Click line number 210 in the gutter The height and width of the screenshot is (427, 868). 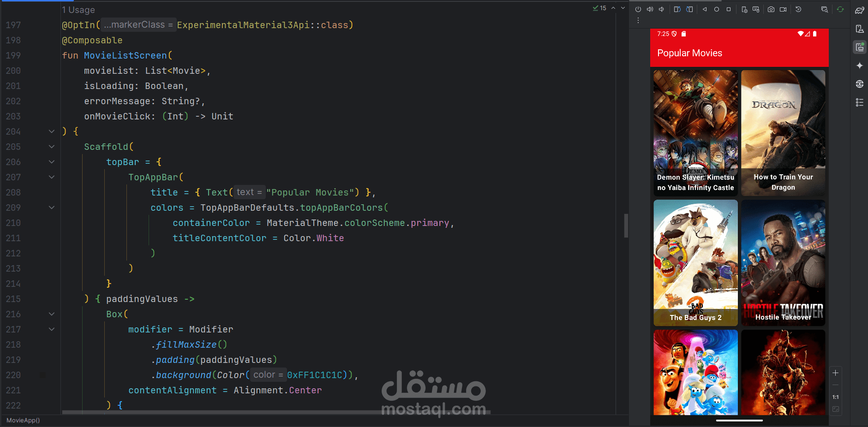click(x=13, y=223)
